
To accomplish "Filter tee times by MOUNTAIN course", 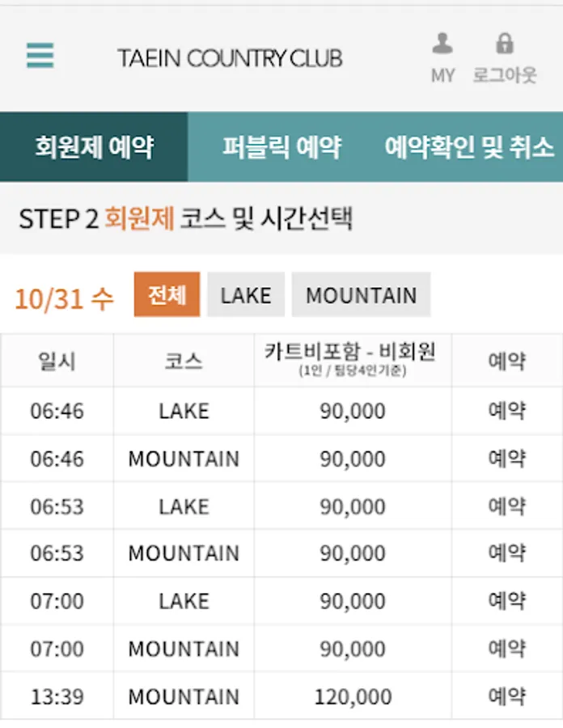I will pos(361,294).
